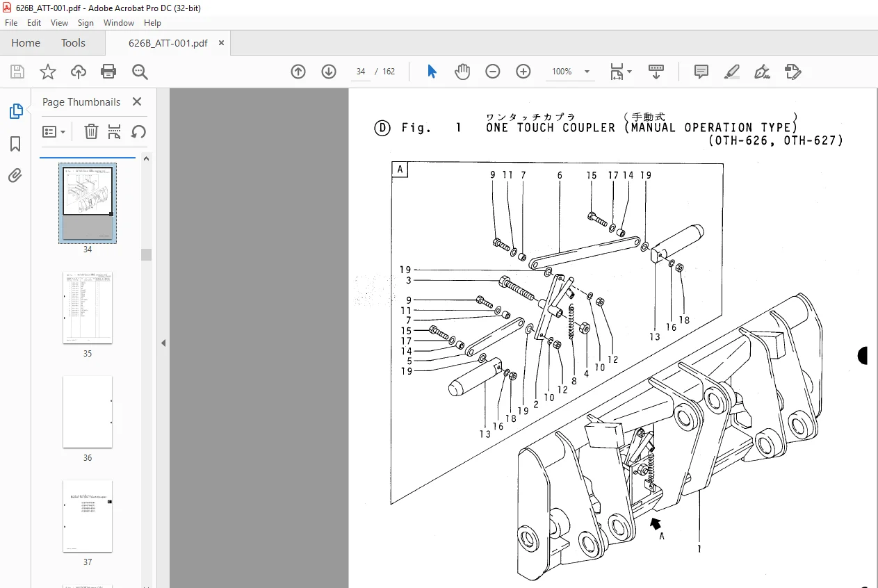Viewport: 878px width, 588px height.
Task: Close the 626B_ATT-001.pdf tab
Action: tap(221, 43)
